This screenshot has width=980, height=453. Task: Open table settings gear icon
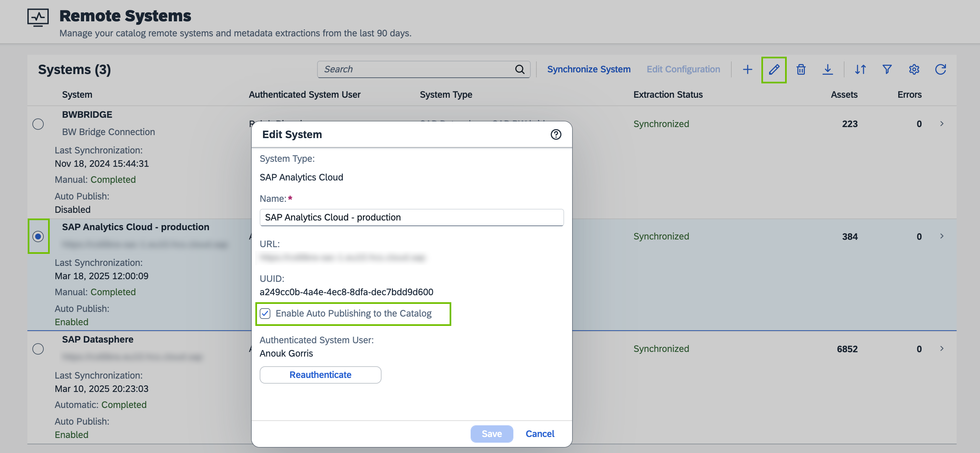coord(914,69)
